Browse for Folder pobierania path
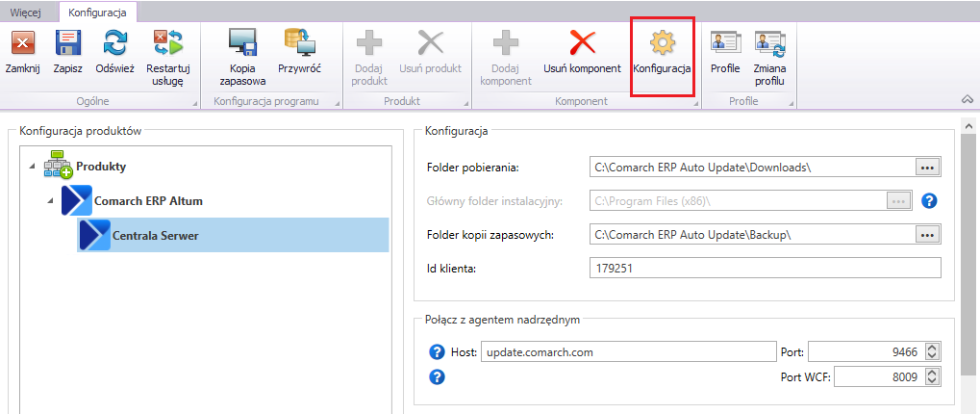The width and height of the screenshot is (980, 414). click(927, 167)
